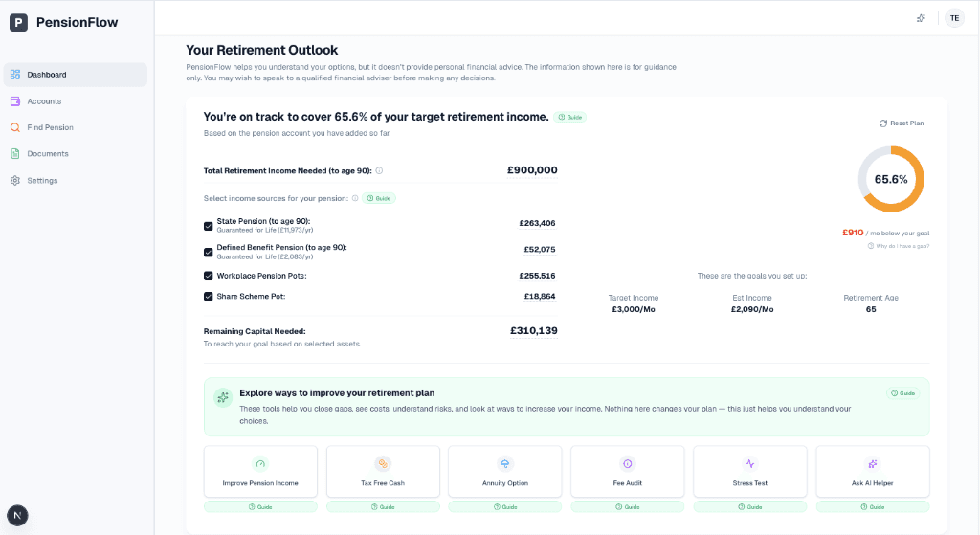Click the £255,516 Workplace Pension value
The image size is (980, 535).
(537, 276)
